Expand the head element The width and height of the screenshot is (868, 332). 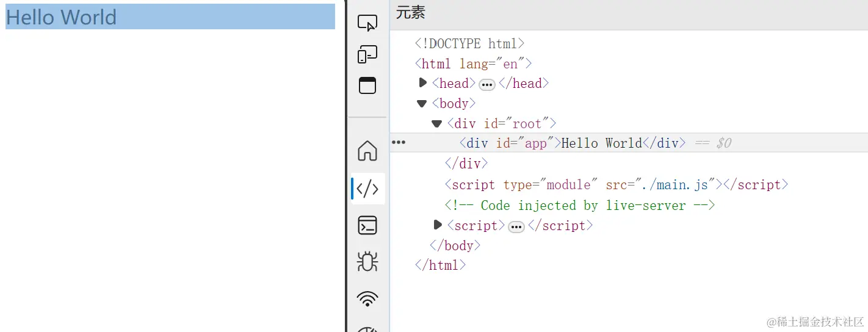(x=422, y=83)
